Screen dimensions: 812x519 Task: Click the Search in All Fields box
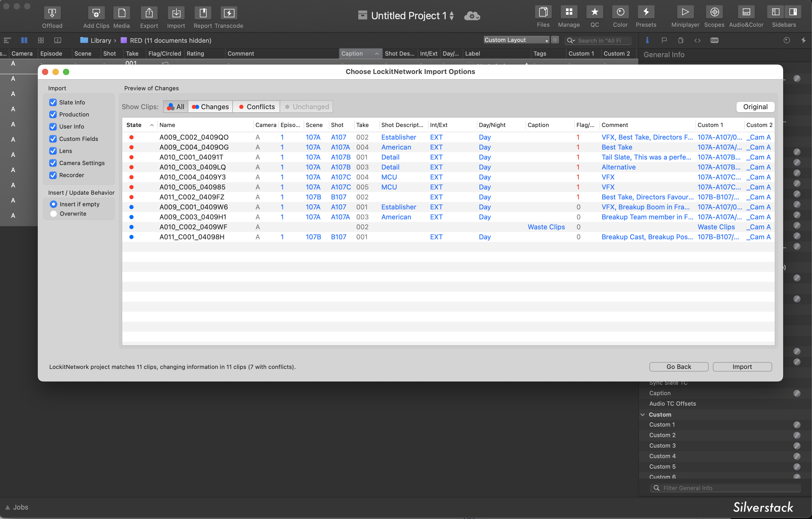coord(598,40)
